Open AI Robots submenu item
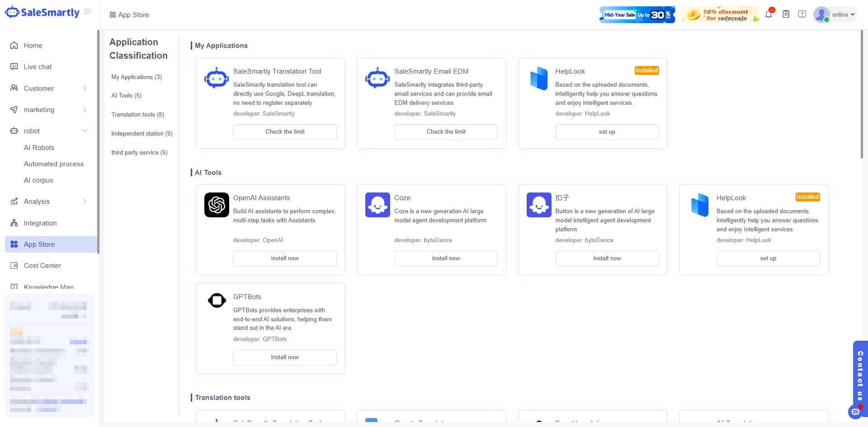 (39, 148)
